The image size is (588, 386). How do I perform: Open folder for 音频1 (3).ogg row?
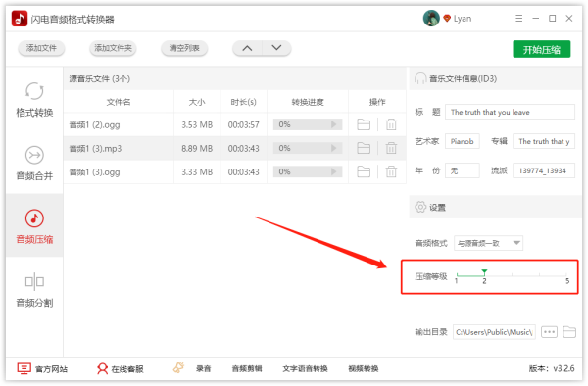point(364,172)
